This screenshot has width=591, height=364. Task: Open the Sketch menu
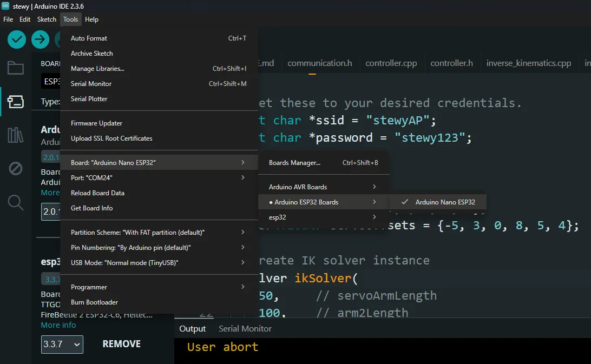(47, 19)
